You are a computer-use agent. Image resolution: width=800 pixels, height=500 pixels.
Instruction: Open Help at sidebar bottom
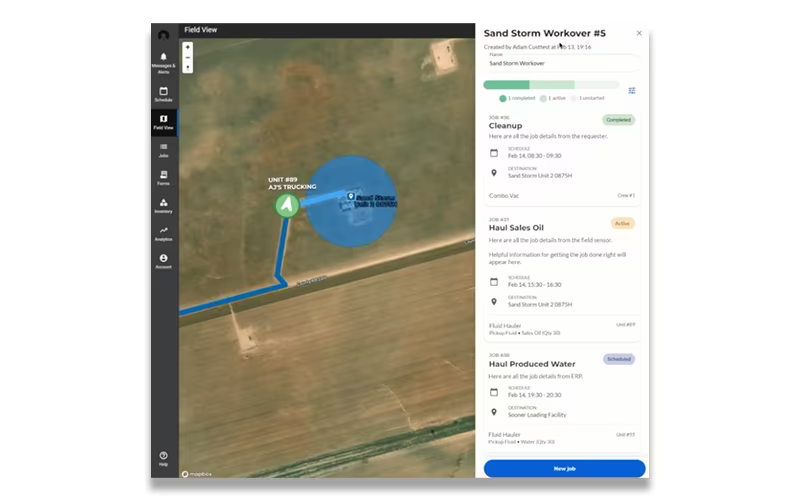[163, 458]
